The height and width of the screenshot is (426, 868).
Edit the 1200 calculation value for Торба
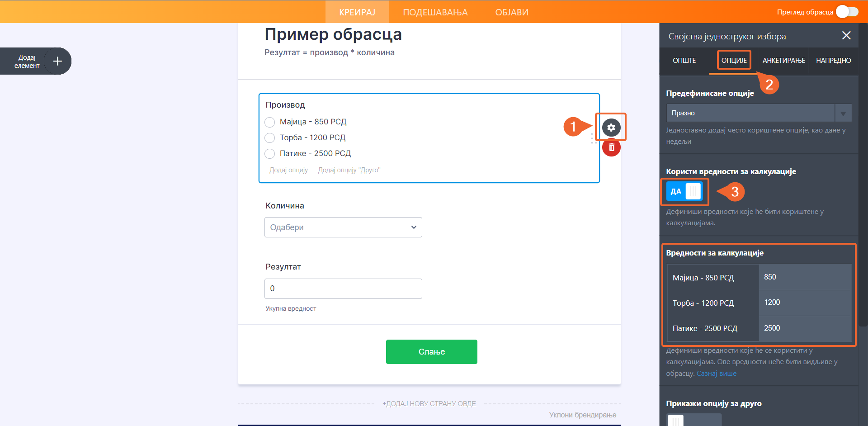pyautogui.click(x=805, y=303)
